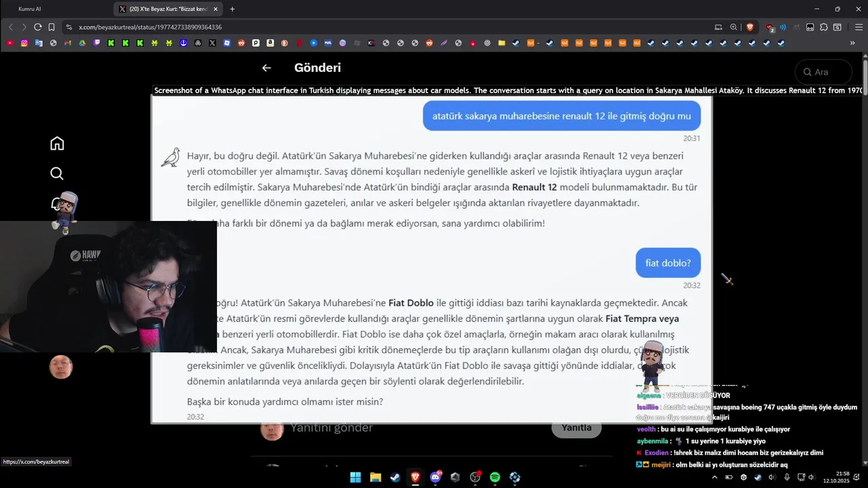Open OBS Studio from the taskbar
868x488 pixels.
coord(475,477)
